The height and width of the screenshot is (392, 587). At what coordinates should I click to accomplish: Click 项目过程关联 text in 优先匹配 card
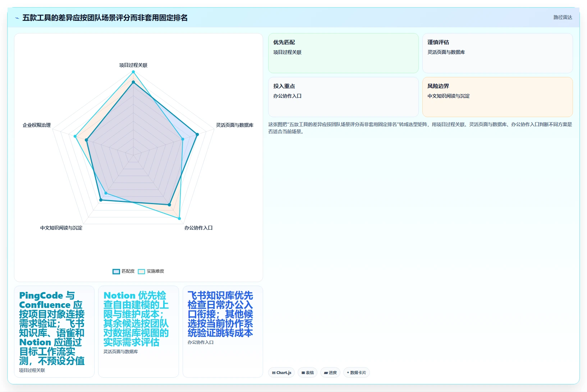(x=287, y=52)
